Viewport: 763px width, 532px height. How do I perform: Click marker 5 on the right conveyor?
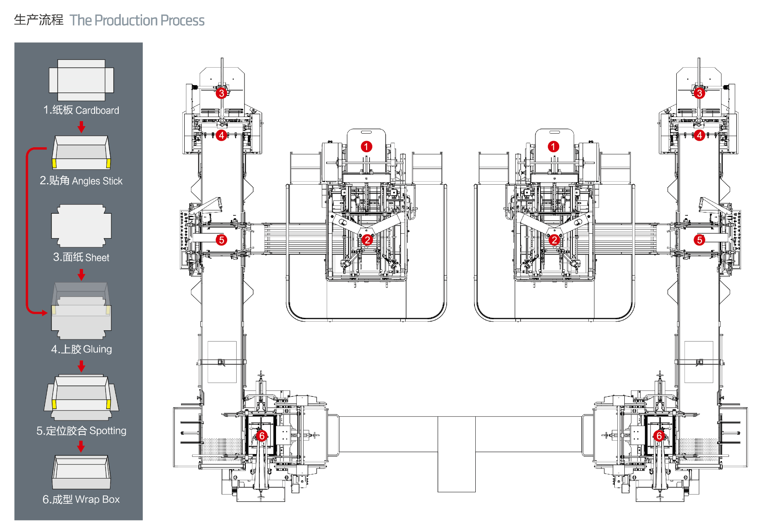click(x=699, y=240)
